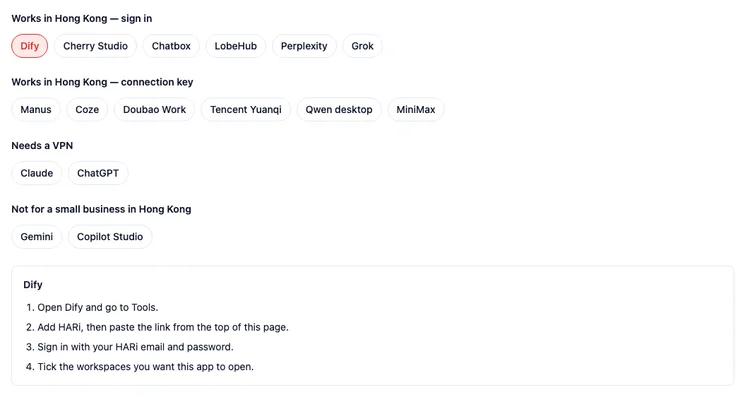740x397 pixels.
Task: Select the Claude chip
Action: tap(36, 173)
